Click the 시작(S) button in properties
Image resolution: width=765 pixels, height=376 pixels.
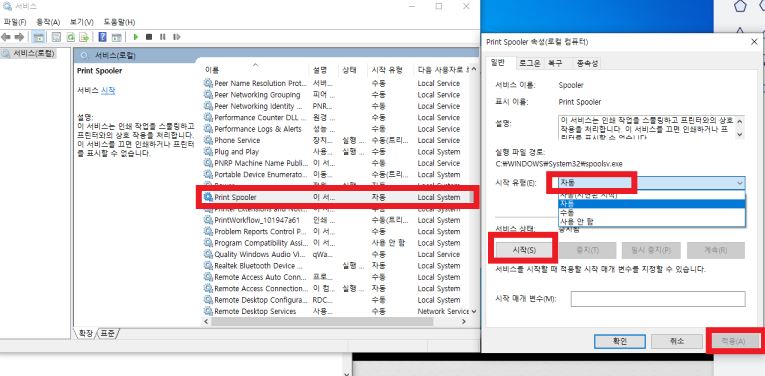pyautogui.click(x=524, y=250)
